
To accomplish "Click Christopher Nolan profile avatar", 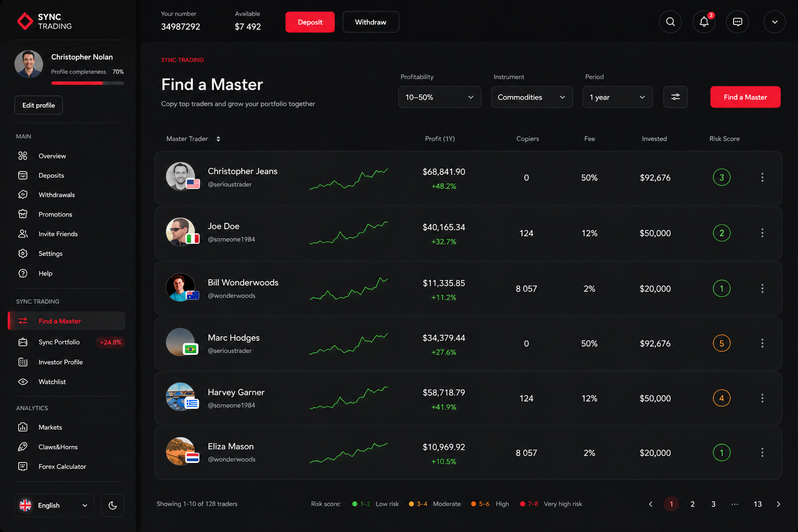I will (29, 64).
